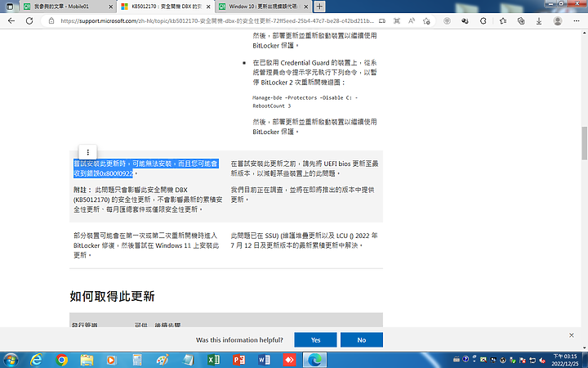588x368 pixels.
Task: Open browser extensions puzzle icon
Action: pyautogui.click(x=483, y=21)
